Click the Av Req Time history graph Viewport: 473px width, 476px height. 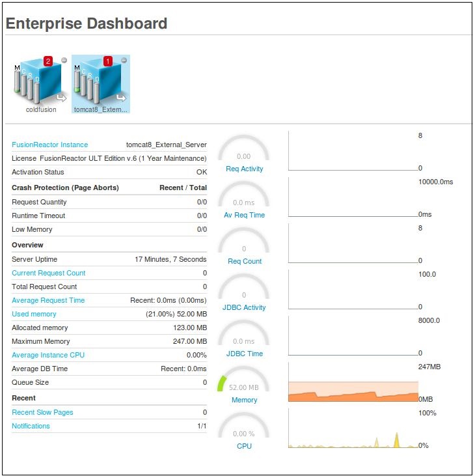coord(353,197)
